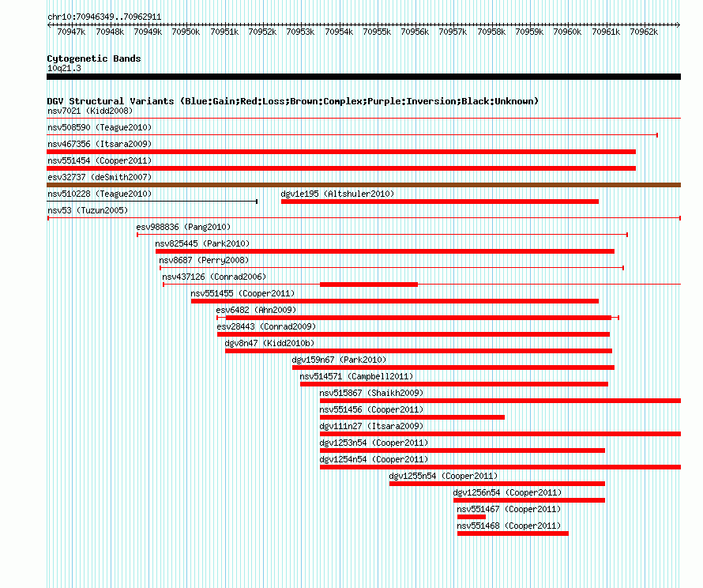Select the dgv1255n54 red loss bar
Viewport: 703px width, 588px height.
(497, 484)
